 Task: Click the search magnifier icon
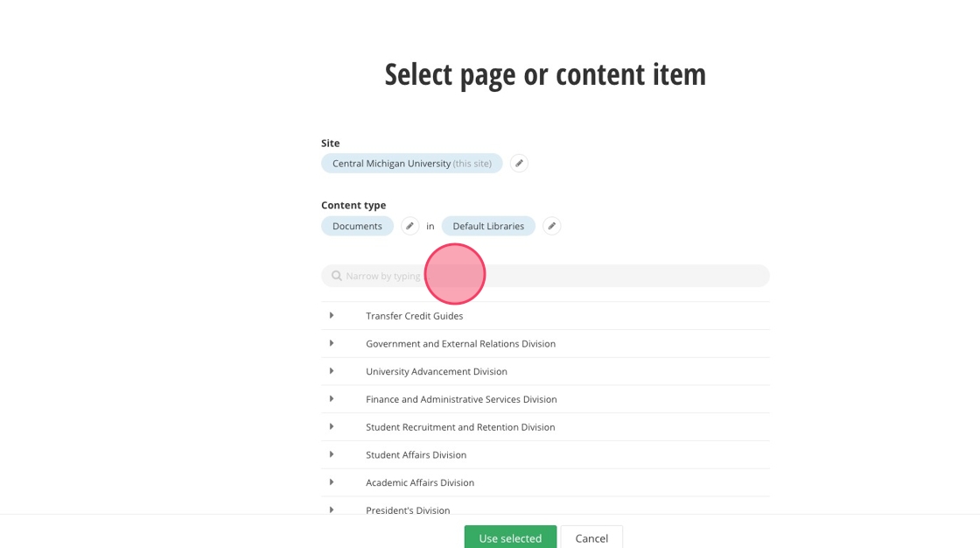coord(337,276)
